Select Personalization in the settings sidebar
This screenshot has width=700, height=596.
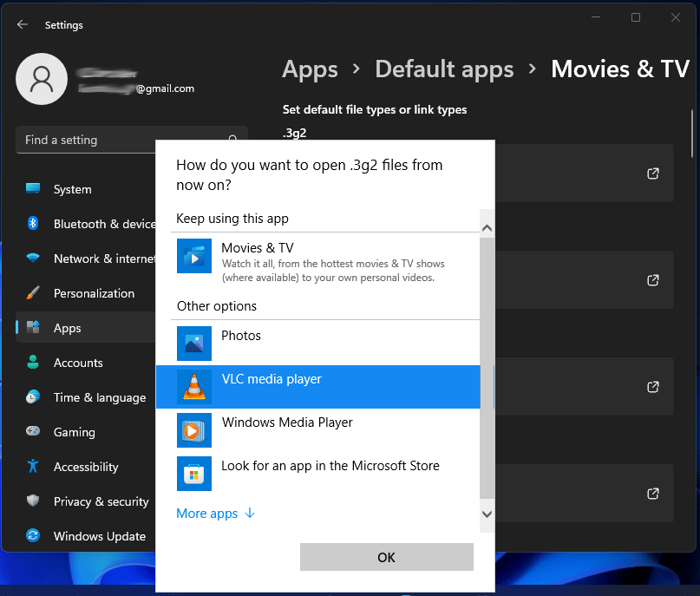pos(95,293)
